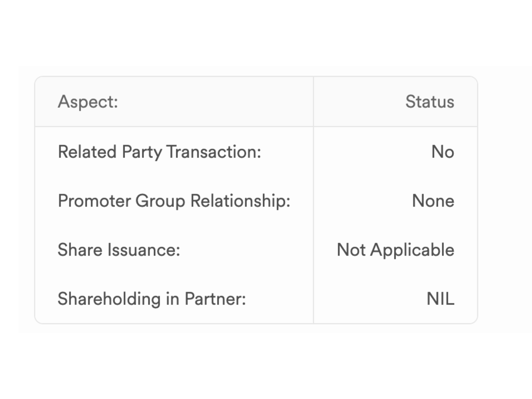Click the word "Applicable" in the Status column
Screen dimensions: 532x399
[x=412, y=250]
